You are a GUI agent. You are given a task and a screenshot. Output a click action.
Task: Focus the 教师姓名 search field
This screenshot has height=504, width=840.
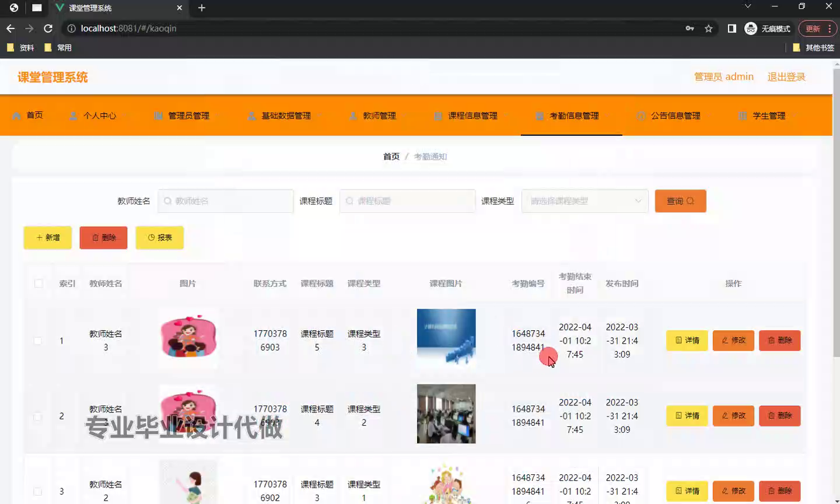tap(226, 201)
